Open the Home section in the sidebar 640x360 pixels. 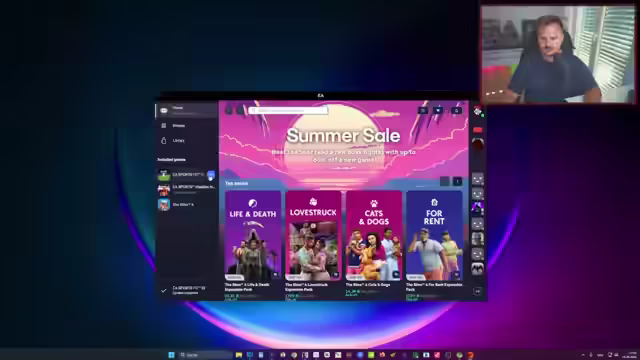187,110
